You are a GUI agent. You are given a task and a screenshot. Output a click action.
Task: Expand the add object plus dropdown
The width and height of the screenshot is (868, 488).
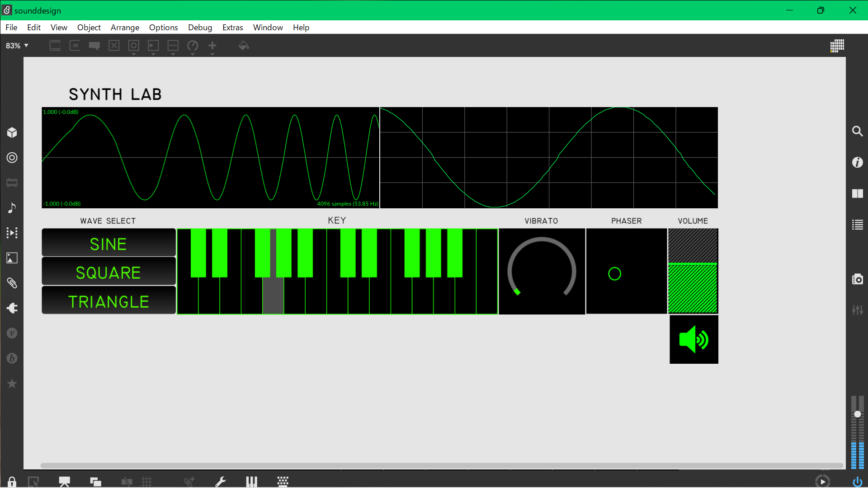click(212, 54)
